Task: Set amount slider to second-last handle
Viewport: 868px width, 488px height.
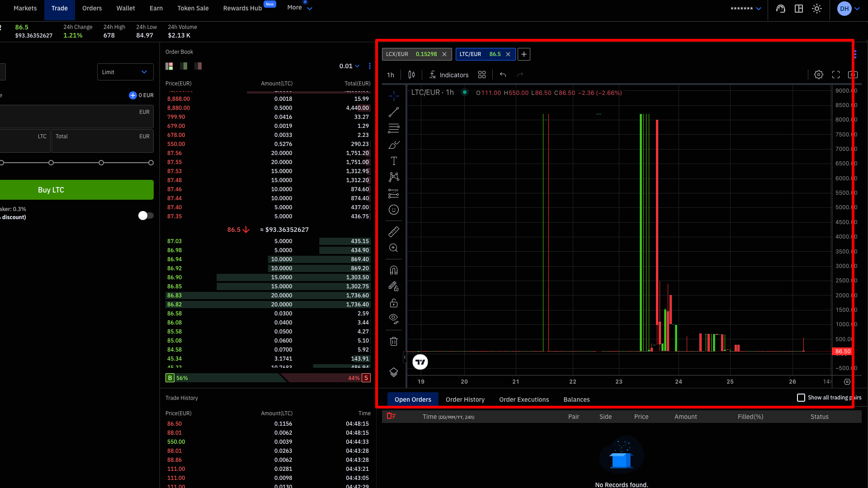Action: click(101, 163)
